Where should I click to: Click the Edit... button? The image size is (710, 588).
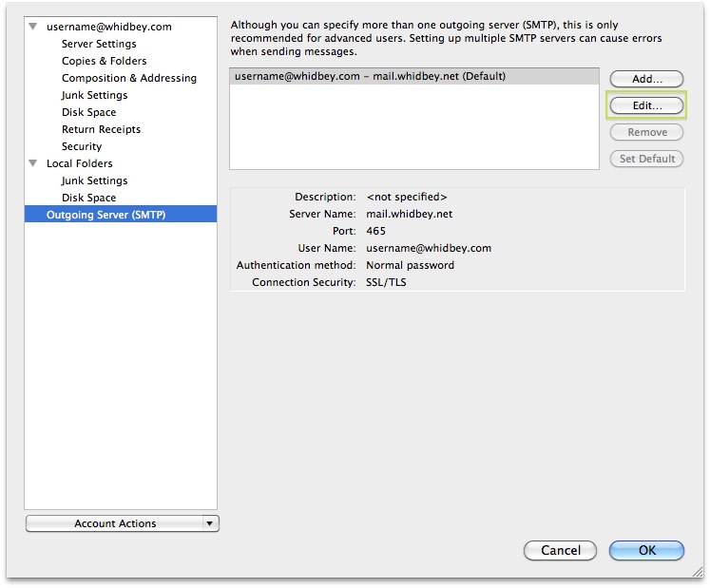646,105
